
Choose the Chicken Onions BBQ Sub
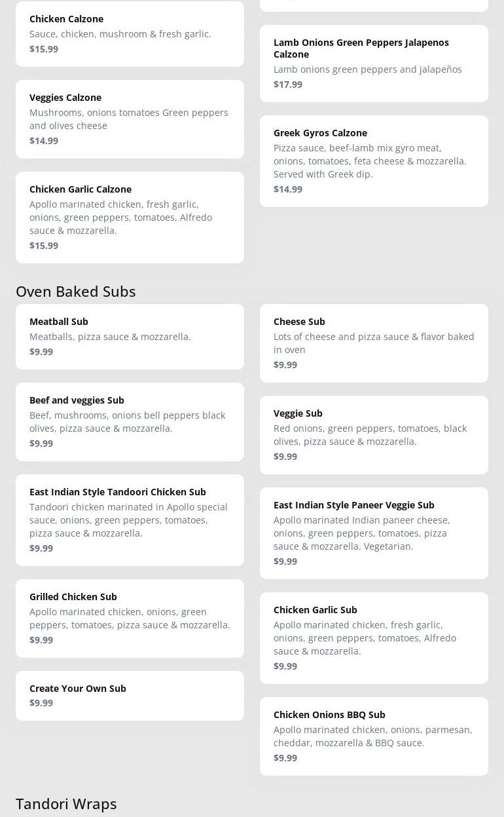coord(374,736)
